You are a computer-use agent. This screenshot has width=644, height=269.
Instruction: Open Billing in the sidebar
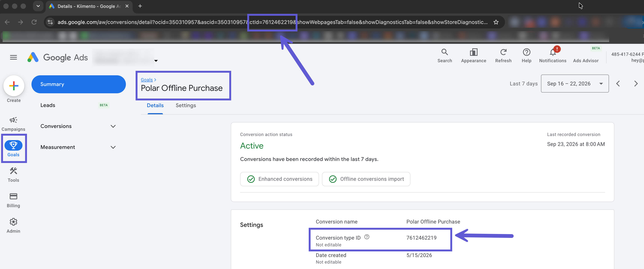point(13,200)
